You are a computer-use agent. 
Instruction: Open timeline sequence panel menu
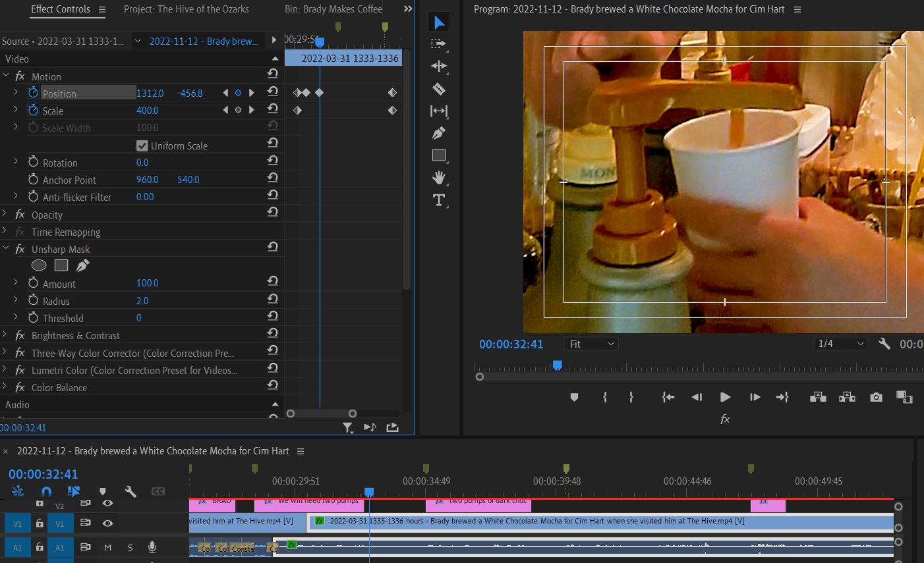pyautogui.click(x=301, y=451)
